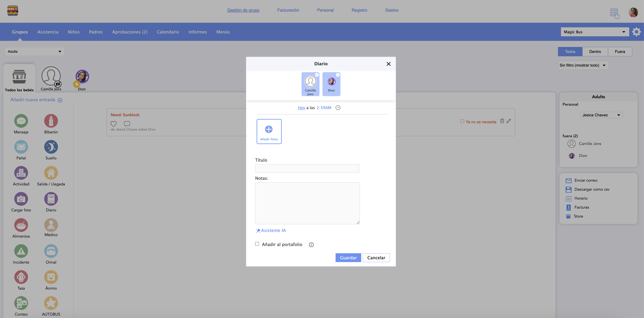Switch to the Asistencia tab
Viewport: 644px width, 318px height.
click(x=48, y=32)
